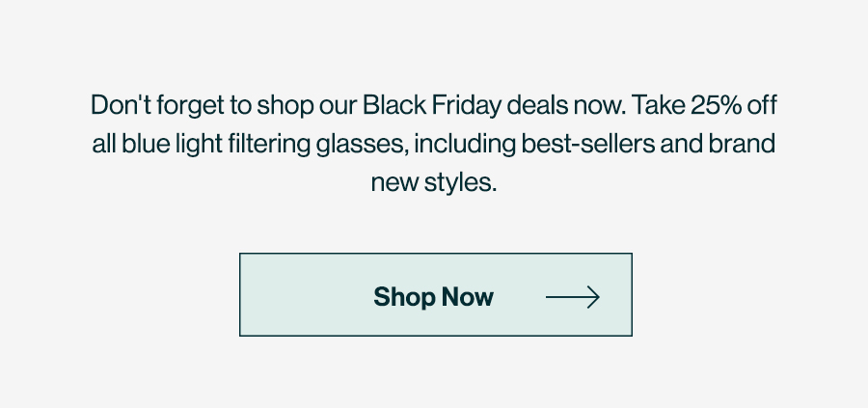The image size is (868, 408).
Task: Click the word 'Shop' inside the button
Action: pos(404,297)
